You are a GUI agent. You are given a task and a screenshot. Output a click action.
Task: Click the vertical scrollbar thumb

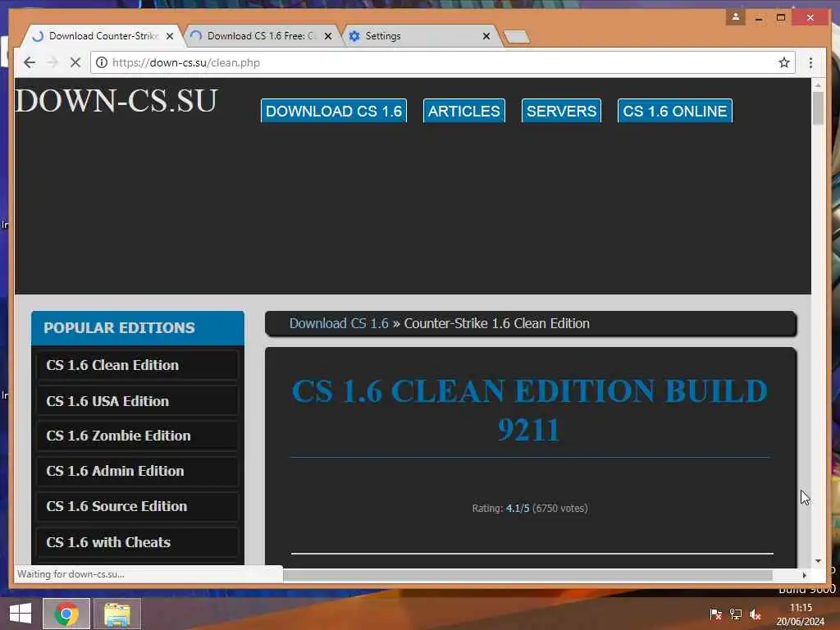click(818, 108)
